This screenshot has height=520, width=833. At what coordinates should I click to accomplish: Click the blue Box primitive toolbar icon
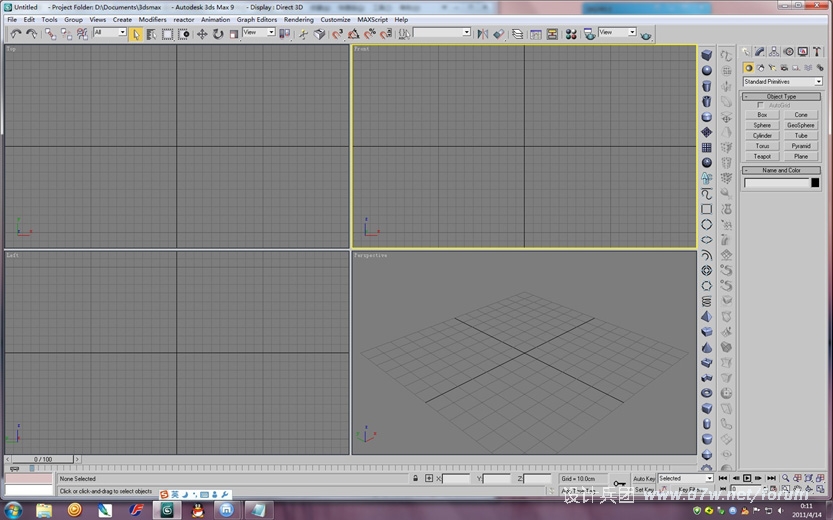click(x=707, y=55)
